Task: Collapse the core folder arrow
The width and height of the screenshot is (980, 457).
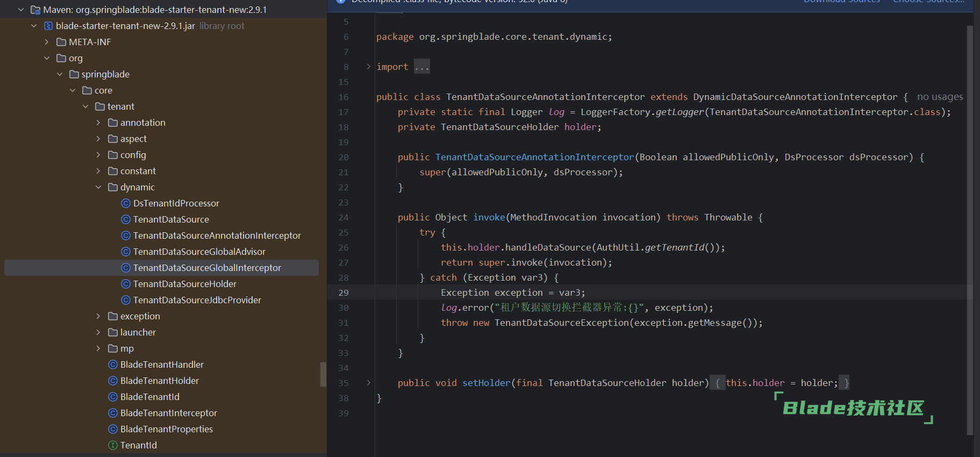Action: pos(73,90)
